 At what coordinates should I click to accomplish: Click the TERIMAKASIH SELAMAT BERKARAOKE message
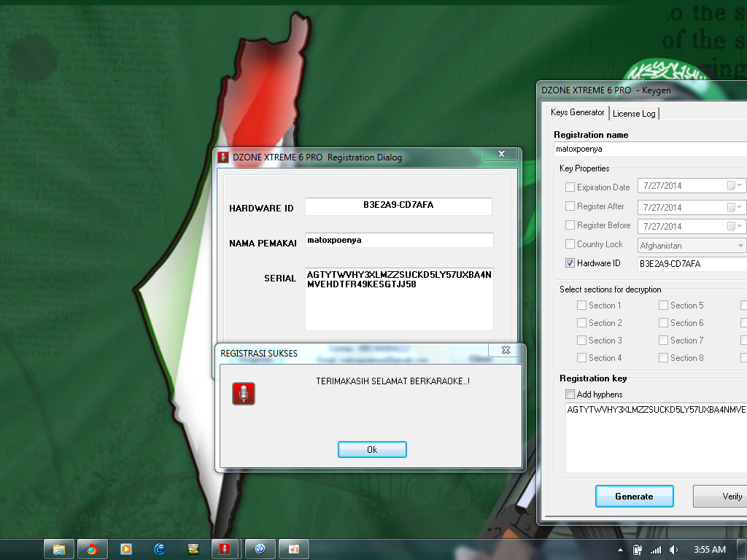[x=393, y=381]
